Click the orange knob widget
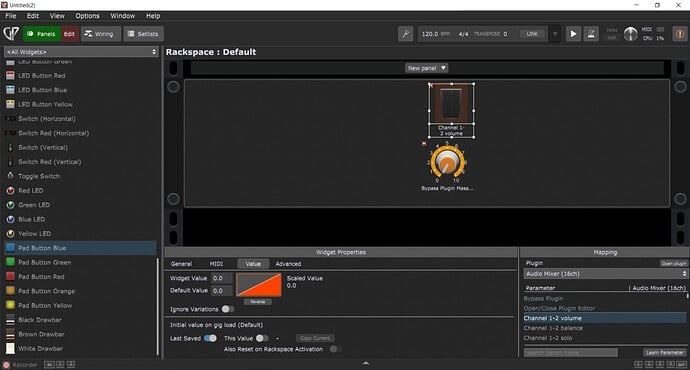 [x=448, y=162]
